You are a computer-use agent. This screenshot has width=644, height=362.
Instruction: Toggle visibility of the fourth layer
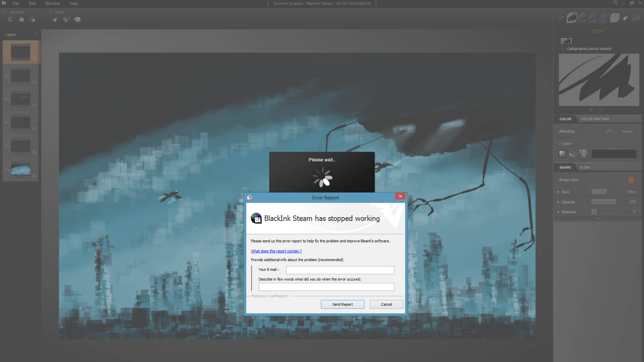7,123
